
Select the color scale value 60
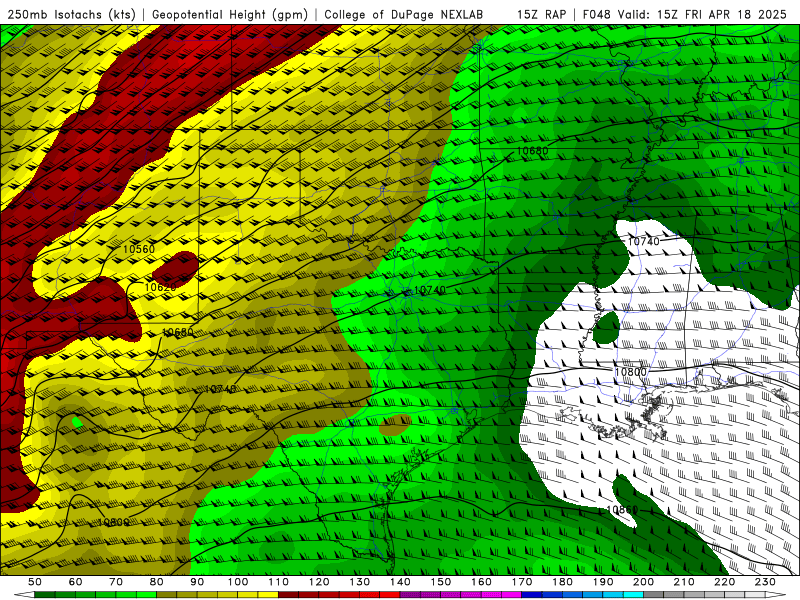[x=76, y=582]
